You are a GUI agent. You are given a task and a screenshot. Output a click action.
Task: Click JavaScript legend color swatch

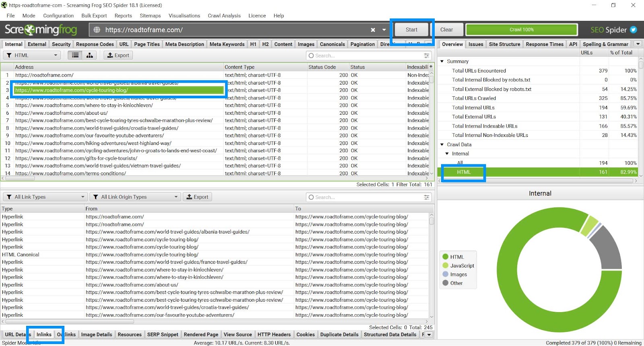445,265
